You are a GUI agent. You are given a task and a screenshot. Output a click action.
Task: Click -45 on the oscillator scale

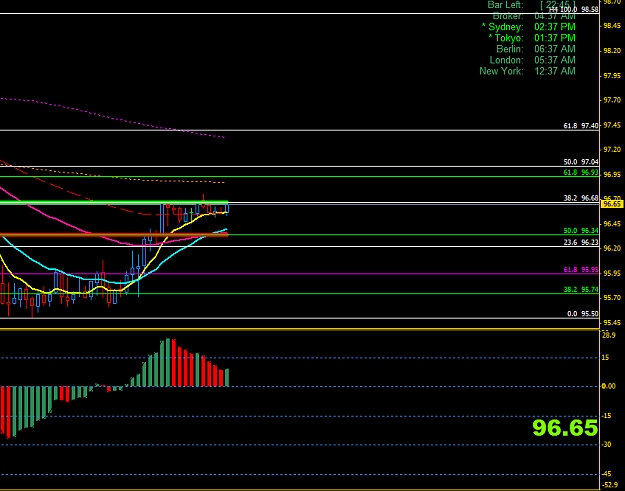pos(606,474)
